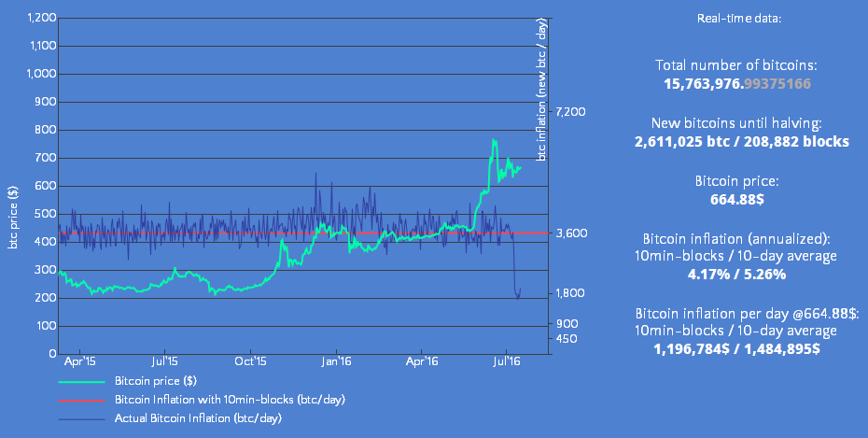Click the '4.17% / 5.26%' inflation value
The height and width of the screenshot is (438, 868).
(736, 274)
